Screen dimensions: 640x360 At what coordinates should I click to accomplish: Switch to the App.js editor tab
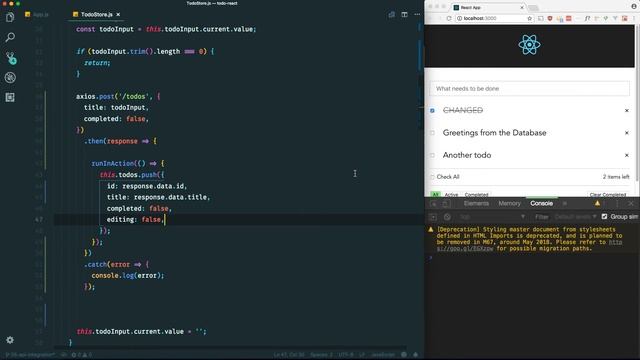coord(37,14)
